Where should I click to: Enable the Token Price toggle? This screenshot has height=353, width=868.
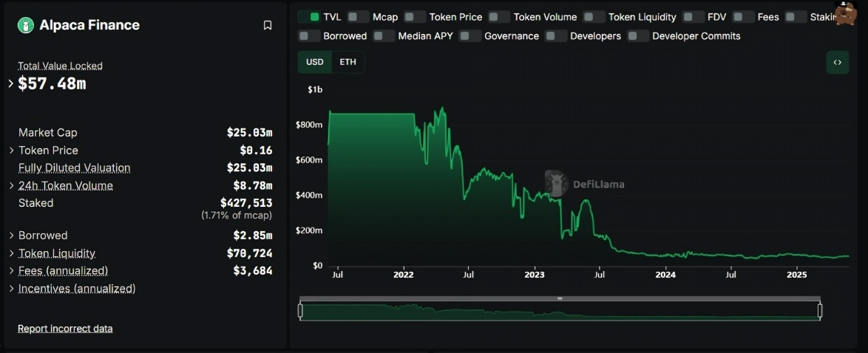point(416,17)
